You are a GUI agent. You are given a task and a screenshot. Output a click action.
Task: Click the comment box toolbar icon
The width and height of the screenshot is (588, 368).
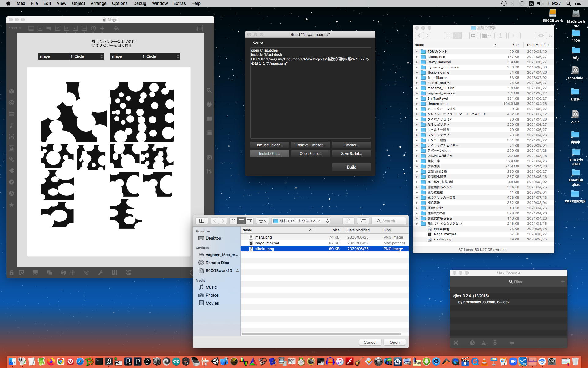coord(49,29)
